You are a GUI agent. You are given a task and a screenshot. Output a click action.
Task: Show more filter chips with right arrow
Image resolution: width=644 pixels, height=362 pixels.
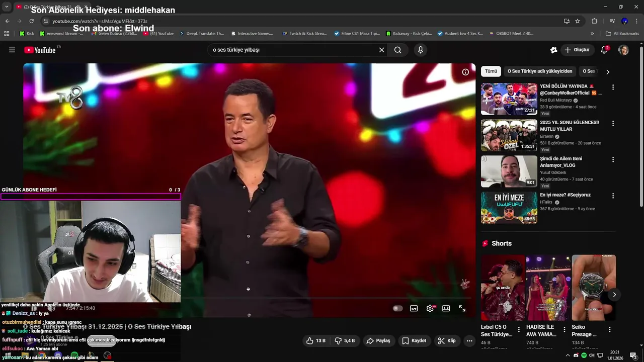(x=607, y=71)
